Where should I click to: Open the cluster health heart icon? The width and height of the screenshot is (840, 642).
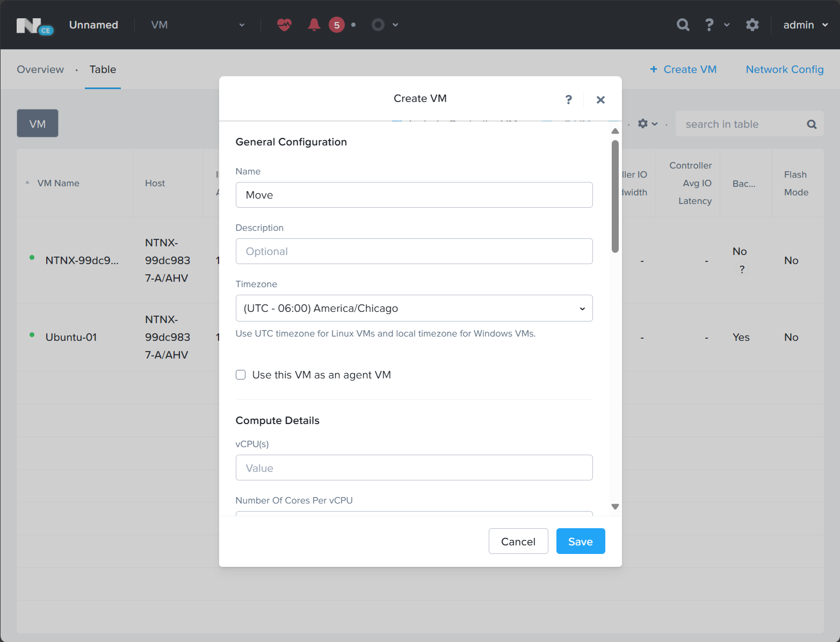click(x=284, y=25)
